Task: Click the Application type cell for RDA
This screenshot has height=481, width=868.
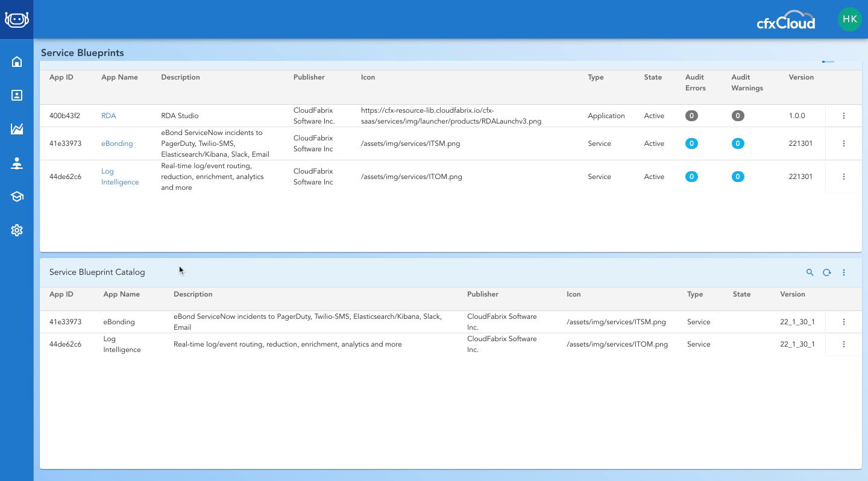Action: click(606, 116)
